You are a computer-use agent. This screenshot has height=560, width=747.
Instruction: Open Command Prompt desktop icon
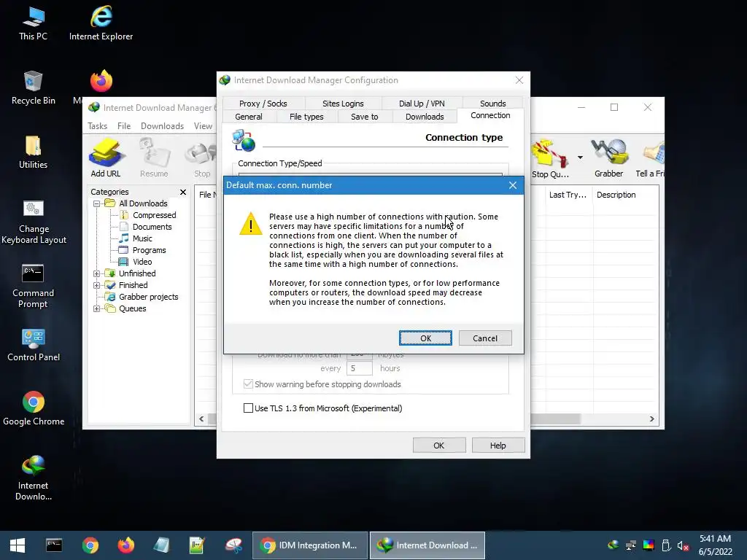[x=33, y=286]
